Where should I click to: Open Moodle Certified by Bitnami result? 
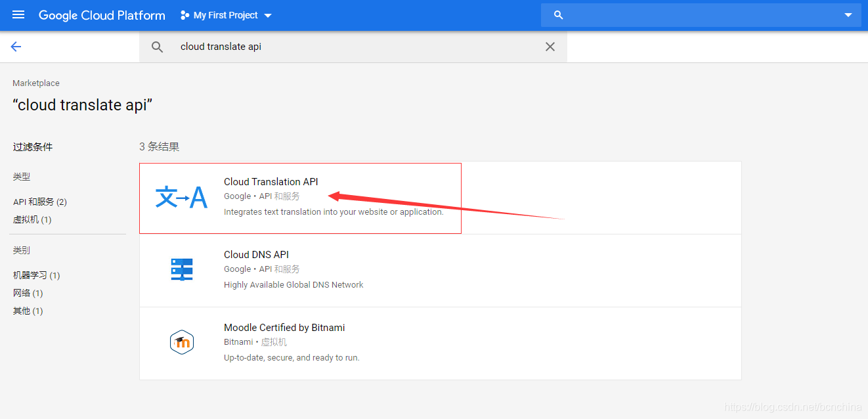[x=440, y=343]
